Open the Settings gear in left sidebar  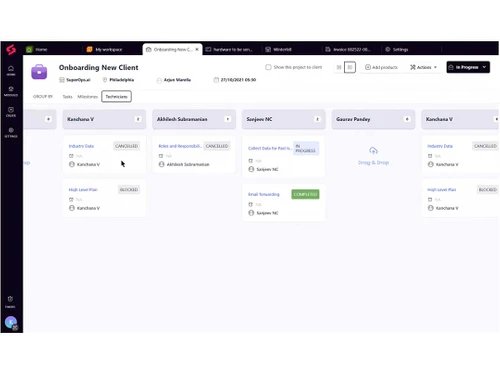click(x=11, y=132)
